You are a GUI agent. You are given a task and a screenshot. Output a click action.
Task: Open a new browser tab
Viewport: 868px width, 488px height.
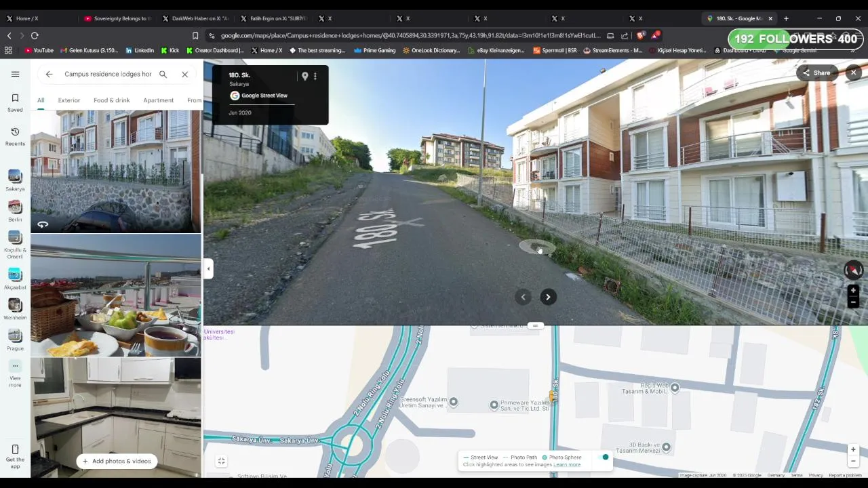(x=786, y=18)
